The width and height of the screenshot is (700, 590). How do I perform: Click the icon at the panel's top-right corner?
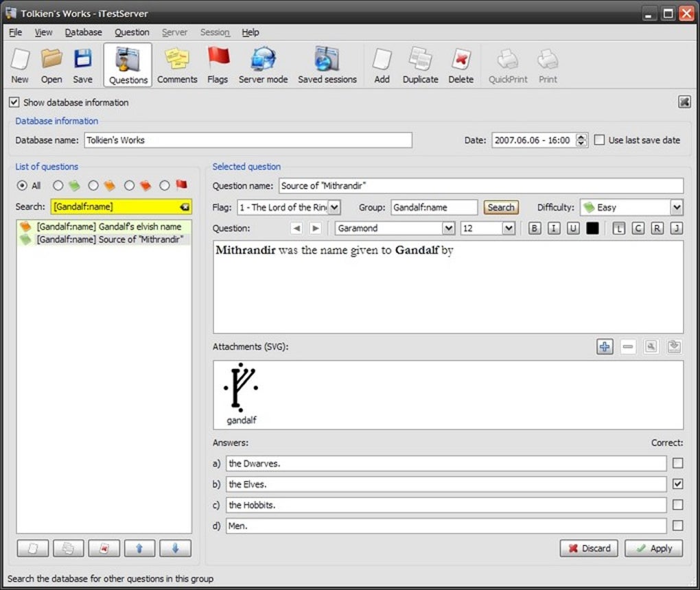[684, 102]
